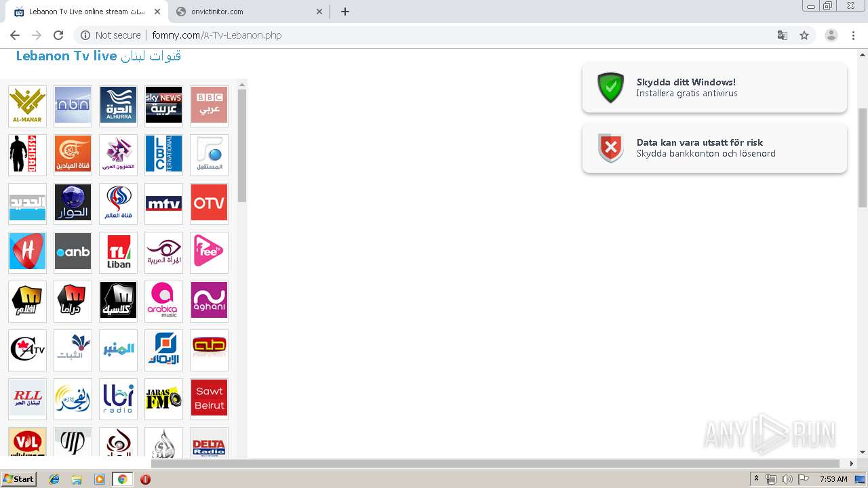Select the Melody Drama channel

click(x=73, y=301)
